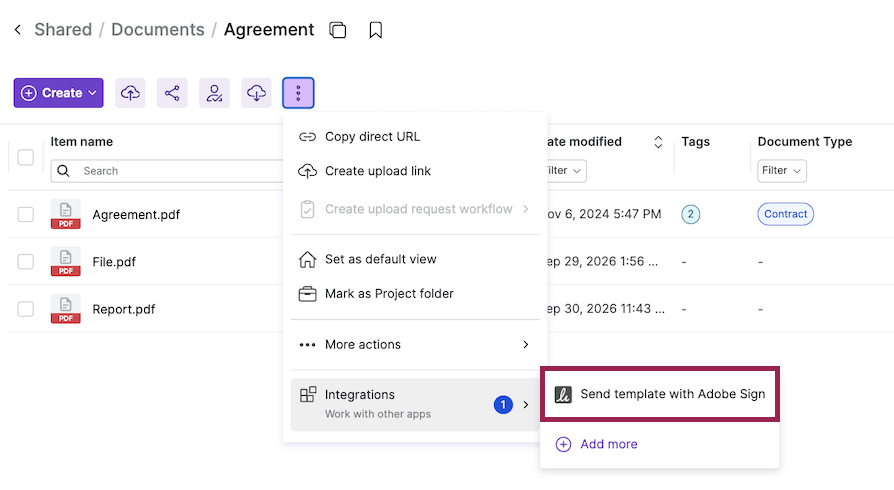
Task: Choose Create upload link menu item
Action: (415, 171)
